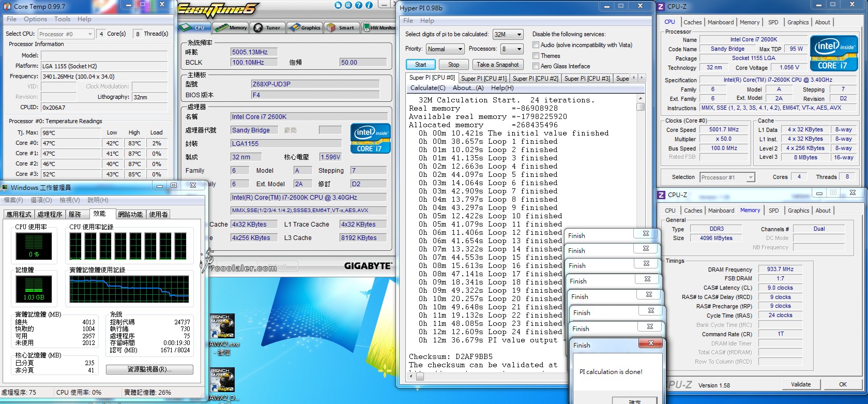Click the first blue round icon in EasyTune6 header
The image size is (868, 404).
tap(338, 6)
